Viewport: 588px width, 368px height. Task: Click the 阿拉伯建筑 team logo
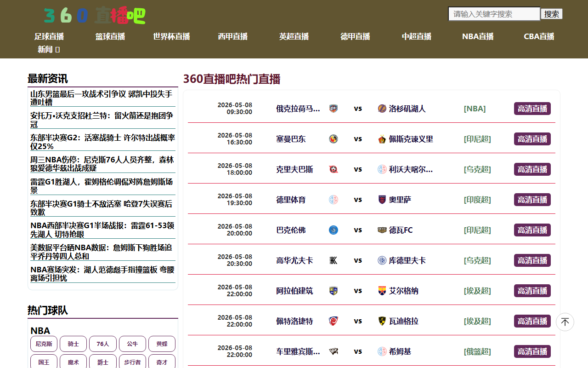point(334,291)
